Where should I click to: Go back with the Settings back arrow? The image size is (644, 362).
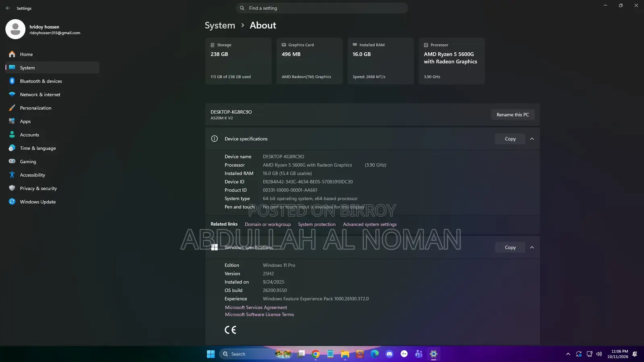coord(8,8)
